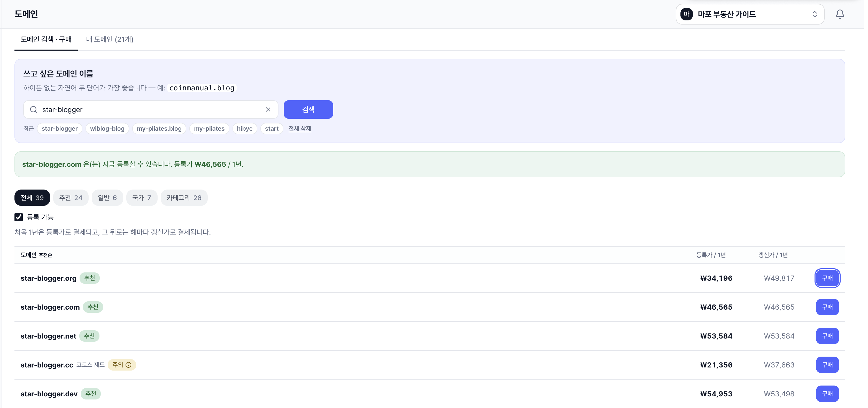868x408 pixels.
Task: Select recent search chip star-blogger
Action: coord(60,129)
